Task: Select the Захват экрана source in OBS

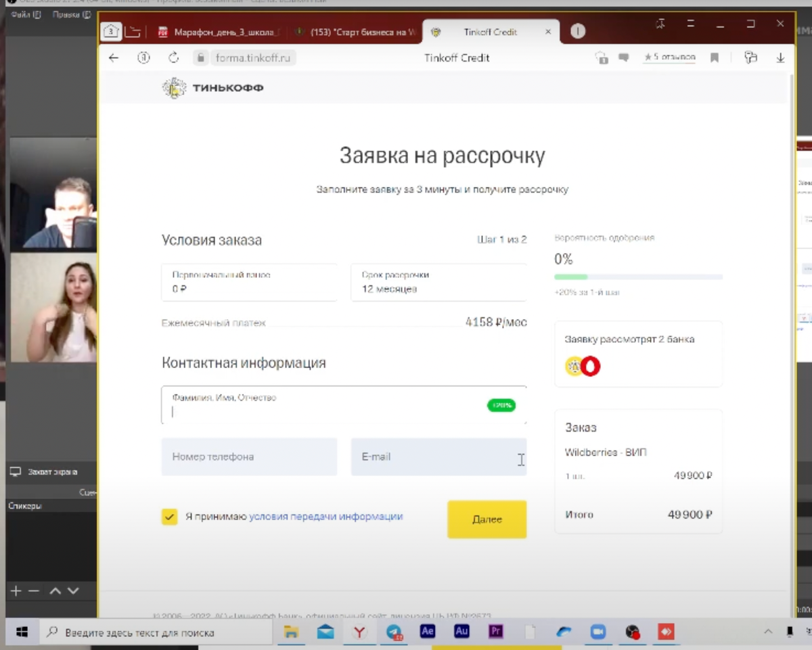Action: point(43,472)
